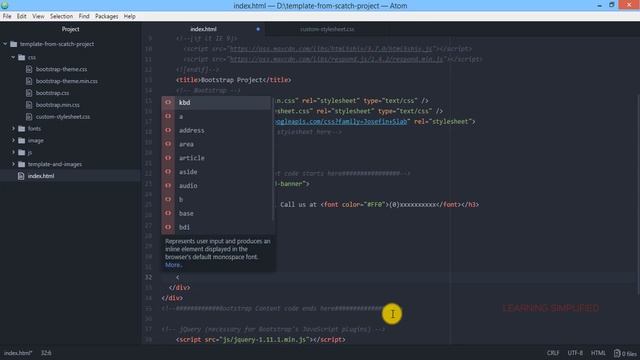Collapse the css folder
The height and width of the screenshot is (360, 640).
click(13, 57)
